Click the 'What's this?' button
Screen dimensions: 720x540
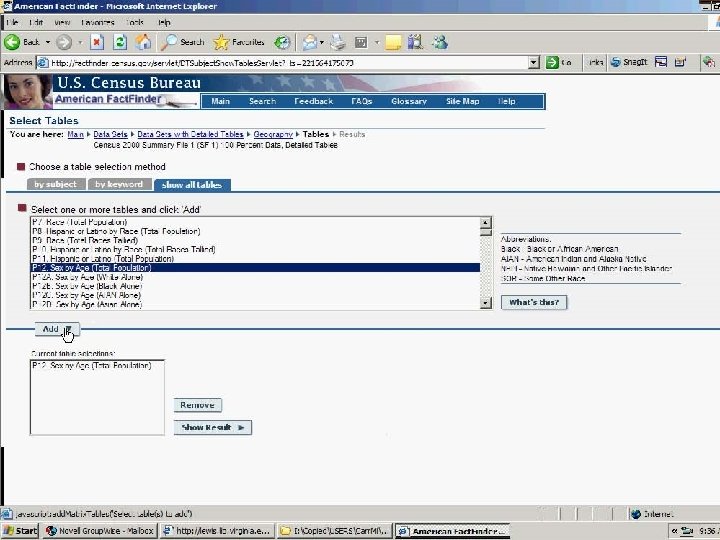coord(534,302)
